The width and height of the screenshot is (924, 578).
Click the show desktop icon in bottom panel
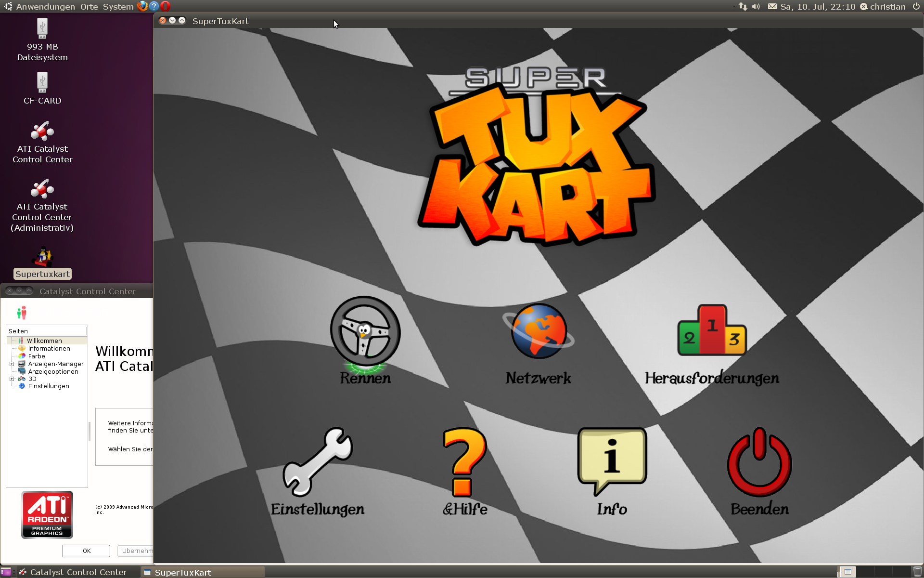tap(6, 572)
